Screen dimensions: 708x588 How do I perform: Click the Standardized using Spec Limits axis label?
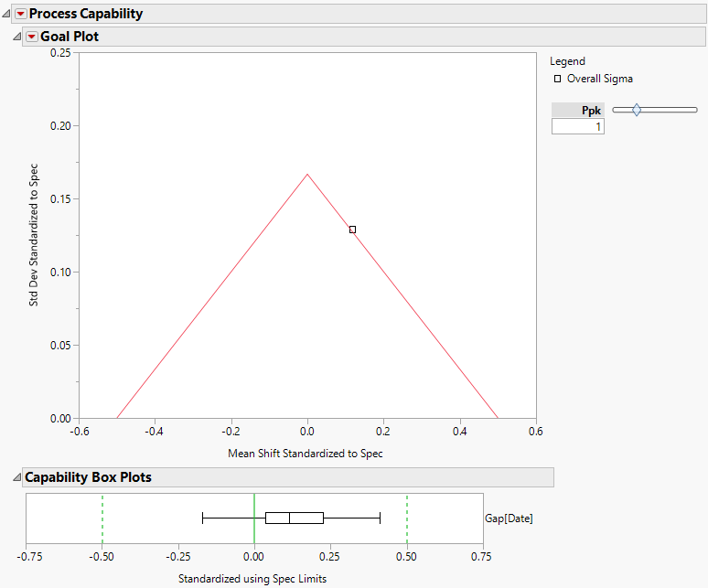[x=252, y=579]
